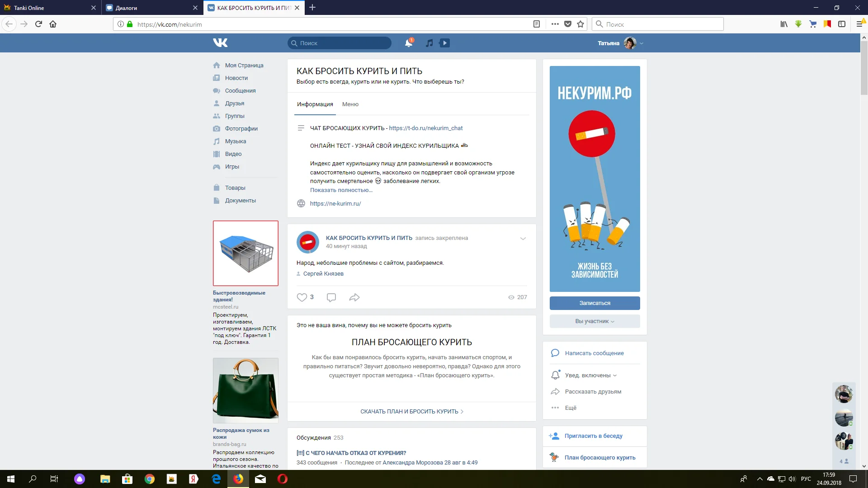The width and height of the screenshot is (868, 488).
Task: Click the VK logo icon
Action: 220,43
